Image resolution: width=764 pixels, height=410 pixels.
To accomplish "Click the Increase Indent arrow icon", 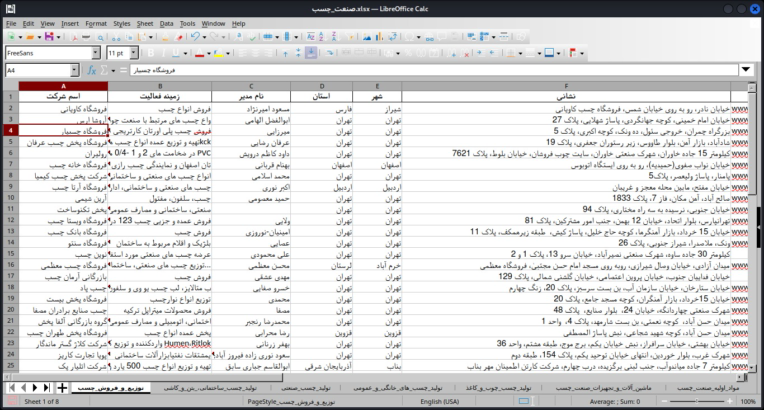I will [480, 53].
